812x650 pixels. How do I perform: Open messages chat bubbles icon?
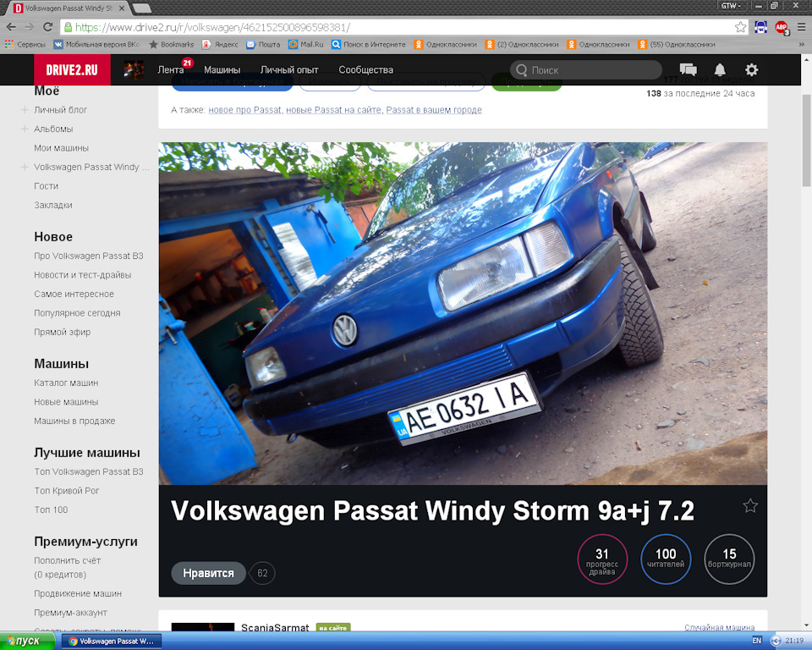(688, 70)
